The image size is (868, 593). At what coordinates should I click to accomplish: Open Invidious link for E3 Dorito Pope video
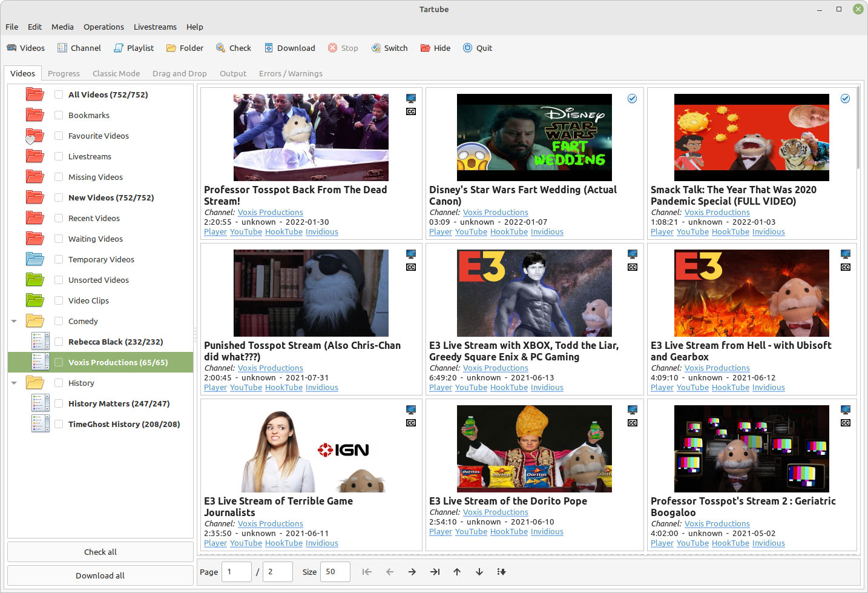(547, 532)
